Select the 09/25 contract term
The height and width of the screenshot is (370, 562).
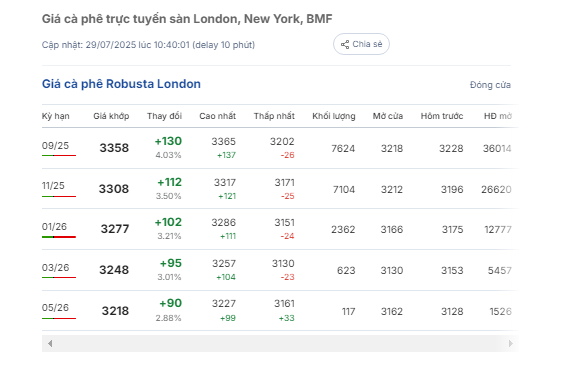click(x=55, y=146)
